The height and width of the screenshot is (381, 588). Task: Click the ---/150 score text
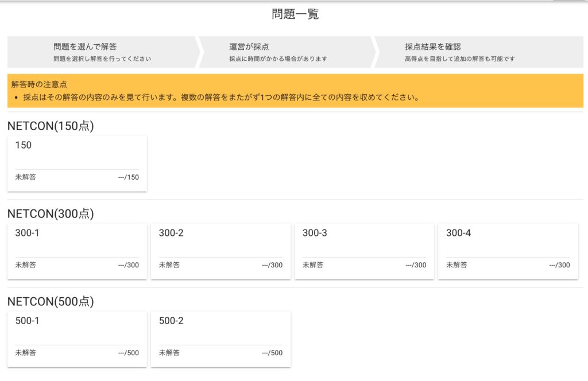pyautogui.click(x=129, y=177)
